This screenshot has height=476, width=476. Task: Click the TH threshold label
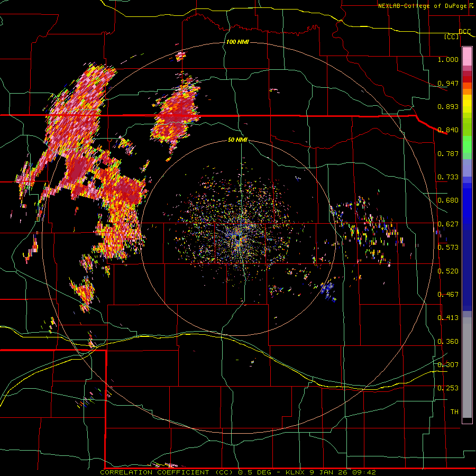click(x=454, y=411)
